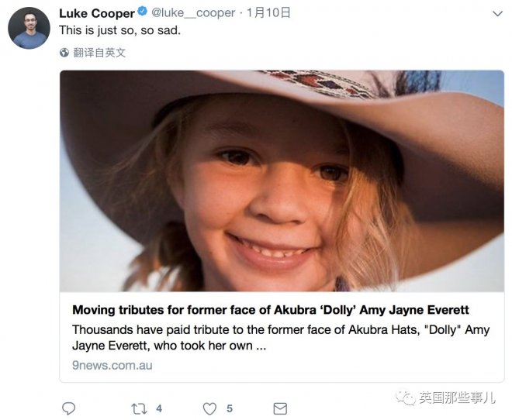This screenshot has height=420, width=512.
Task: Open the @luke__cooper handle
Action: [194, 13]
